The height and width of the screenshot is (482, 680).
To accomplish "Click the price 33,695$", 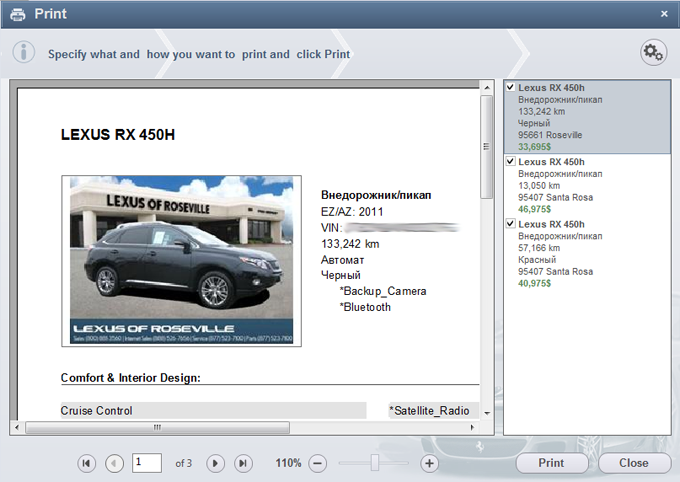I will point(534,147).
